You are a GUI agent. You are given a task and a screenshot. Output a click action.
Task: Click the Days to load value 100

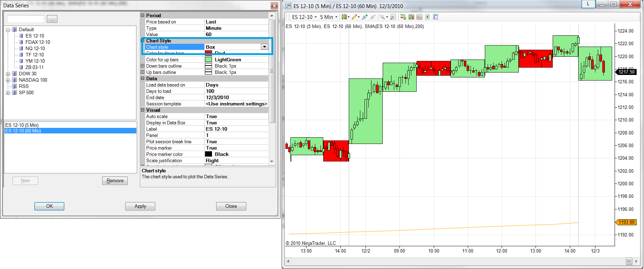pyautogui.click(x=236, y=91)
